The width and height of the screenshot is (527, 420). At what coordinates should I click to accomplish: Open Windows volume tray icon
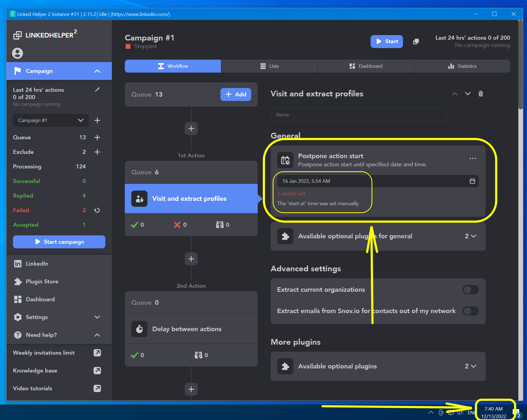coord(460,412)
